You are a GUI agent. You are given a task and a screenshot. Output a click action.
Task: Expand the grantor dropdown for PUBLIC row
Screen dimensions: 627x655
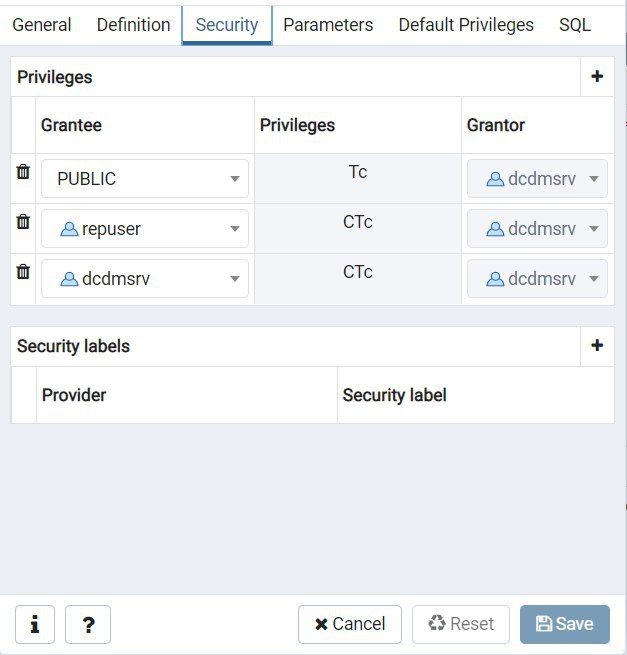[x=537, y=178]
